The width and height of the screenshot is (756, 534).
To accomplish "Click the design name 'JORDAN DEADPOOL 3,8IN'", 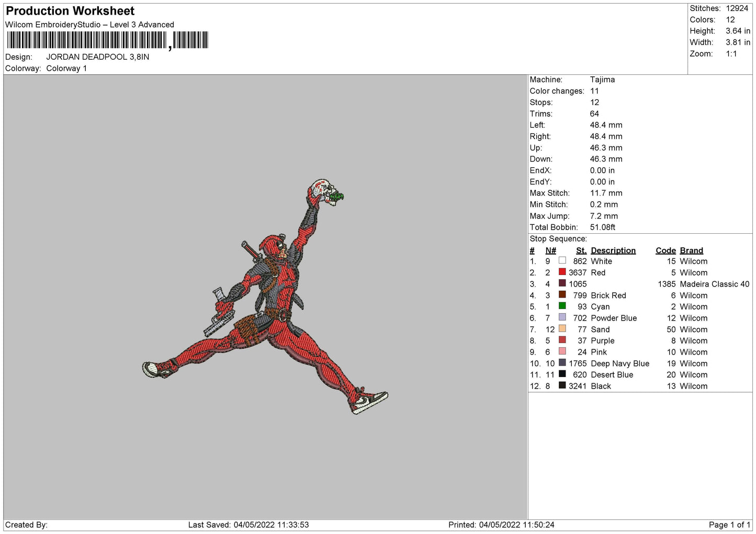I will 98,57.
